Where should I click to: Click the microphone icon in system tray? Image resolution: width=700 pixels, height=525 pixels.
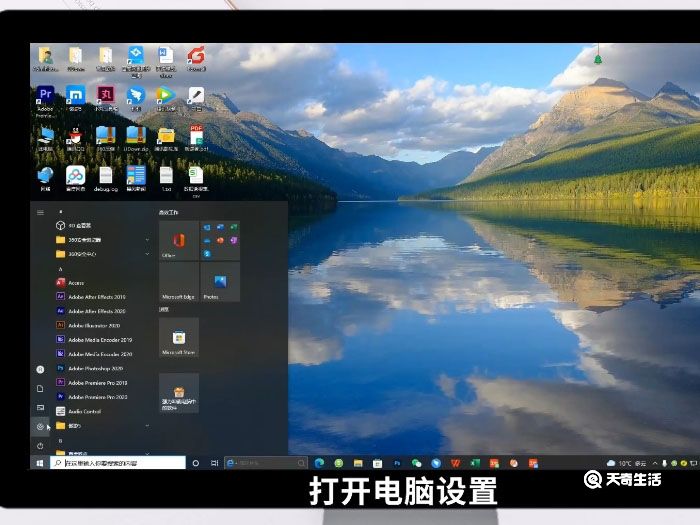[x=664, y=463]
